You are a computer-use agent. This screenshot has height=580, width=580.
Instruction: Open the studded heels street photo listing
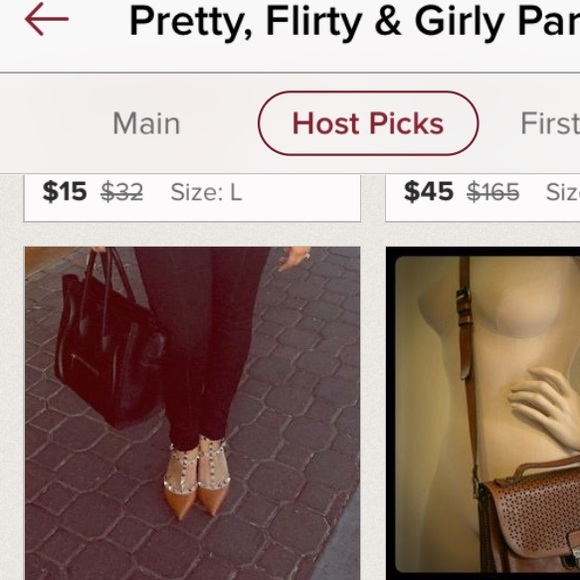pyautogui.click(x=192, y=413)
